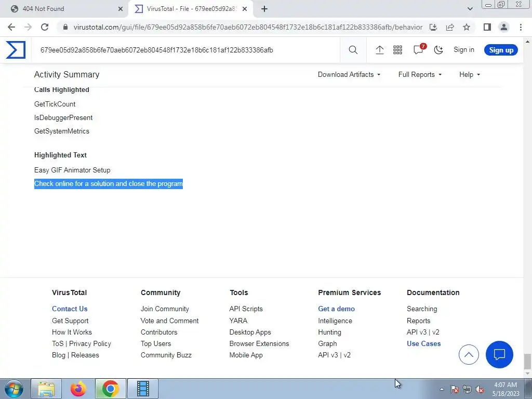
Task: Open the notifications comment icon
Action: [419, 50]
